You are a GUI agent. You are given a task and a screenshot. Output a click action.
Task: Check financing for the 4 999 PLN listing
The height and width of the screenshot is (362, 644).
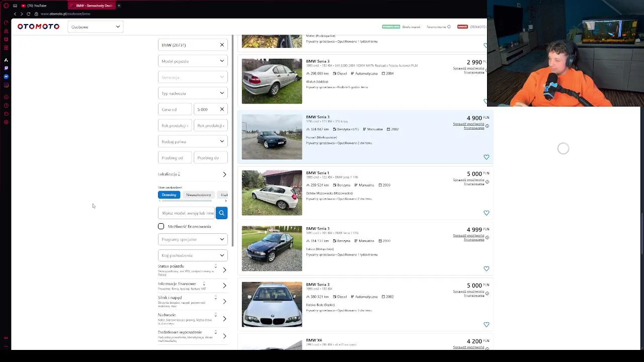coord(468,237)
